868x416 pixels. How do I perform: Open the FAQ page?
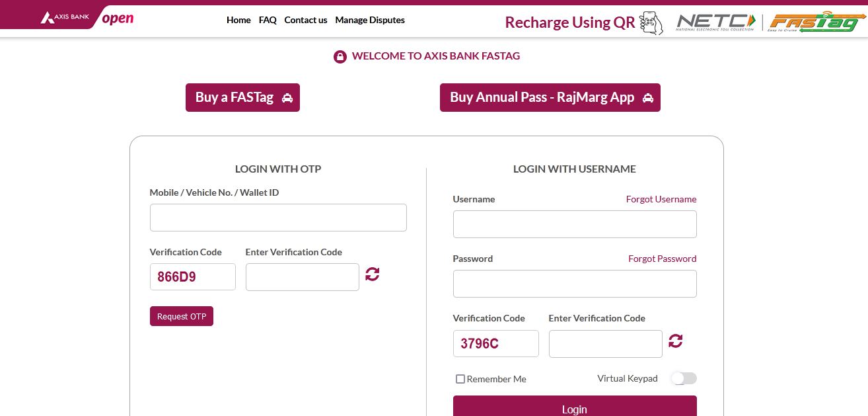click(268, 20)
